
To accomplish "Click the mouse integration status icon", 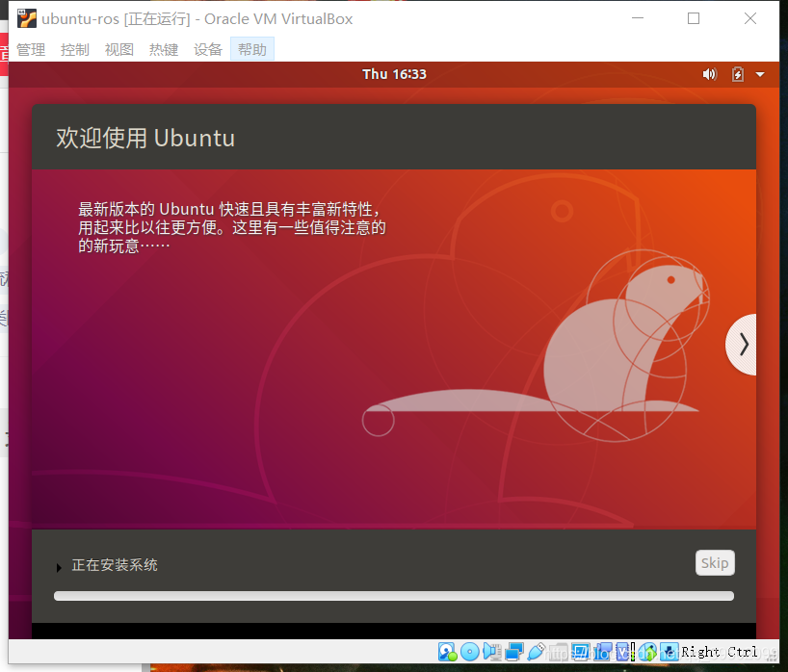I will coord(647,652).
